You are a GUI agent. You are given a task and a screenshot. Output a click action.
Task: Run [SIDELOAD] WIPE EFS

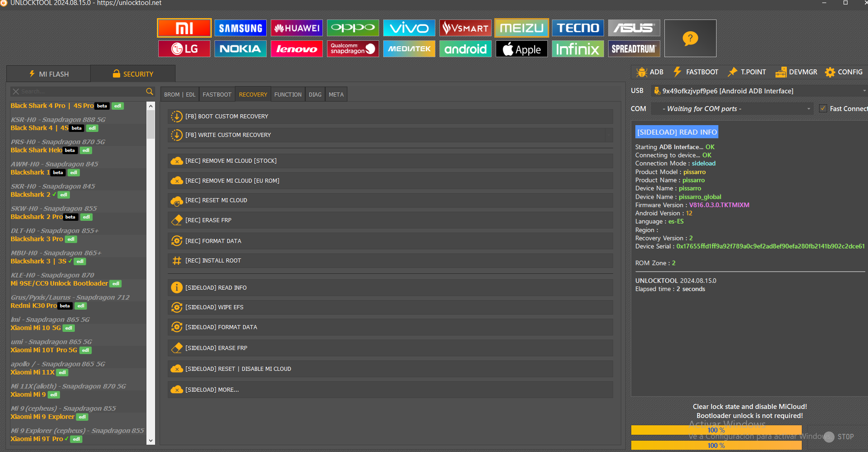pyautogui.click(x=390, y=307)
